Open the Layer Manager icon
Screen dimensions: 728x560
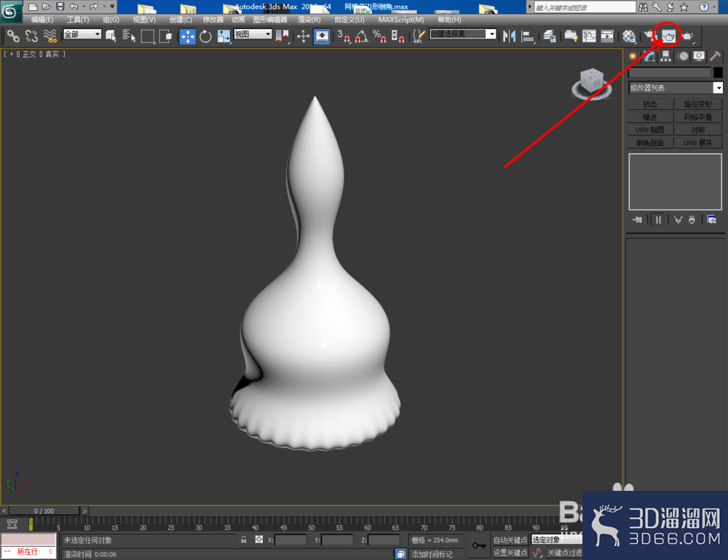[x=550, y=36]
